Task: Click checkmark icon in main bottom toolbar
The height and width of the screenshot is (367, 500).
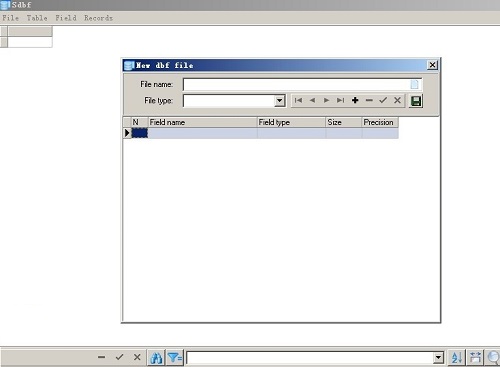Action: [x=119, y=357]
